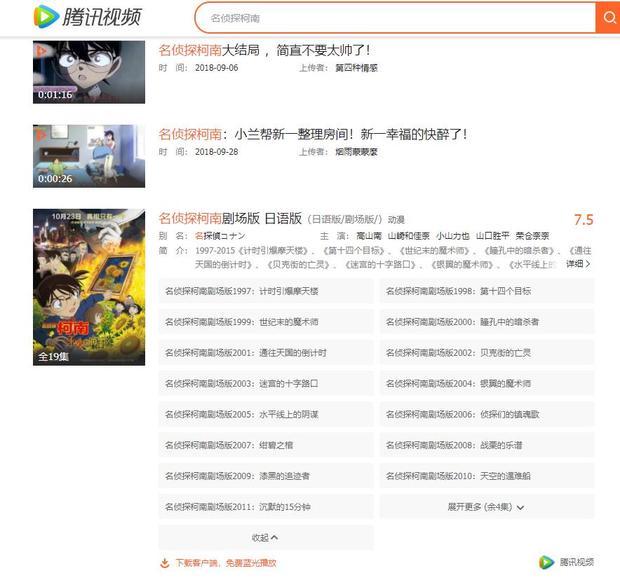Select episode 剧场版1997：计时引爆摩天楼
620x580 pixels.
[x=266, y=291]
